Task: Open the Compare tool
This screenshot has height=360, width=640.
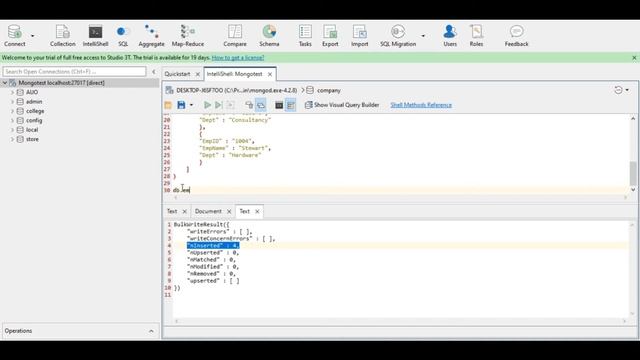Action: tap(235, 36)
